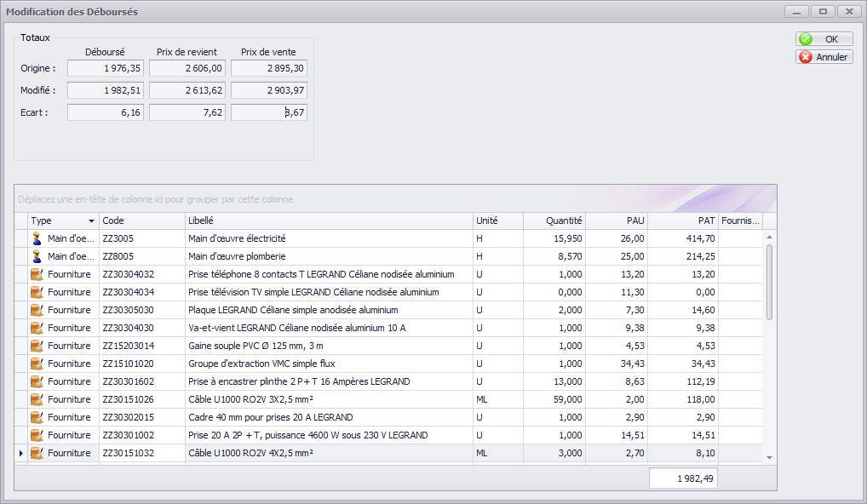The height and width of the screenshot is (504, 867).
Task: Confirm changes with the OK button
Action: pyautogui.click(x=824, y=38)
